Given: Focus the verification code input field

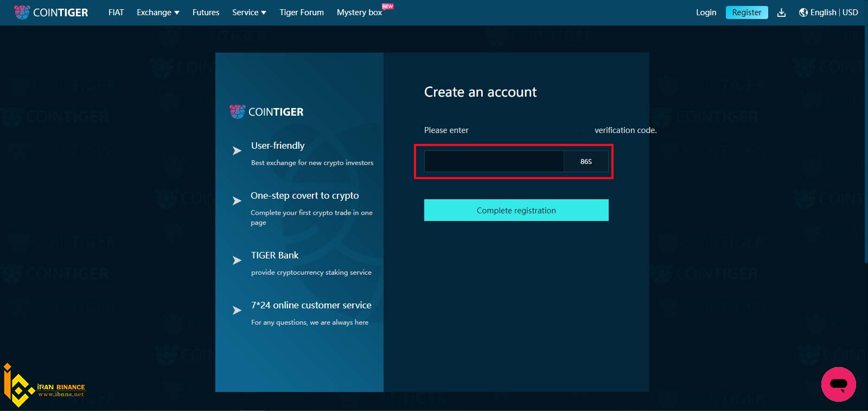Looking at the screenshot, I should [494, 162].
